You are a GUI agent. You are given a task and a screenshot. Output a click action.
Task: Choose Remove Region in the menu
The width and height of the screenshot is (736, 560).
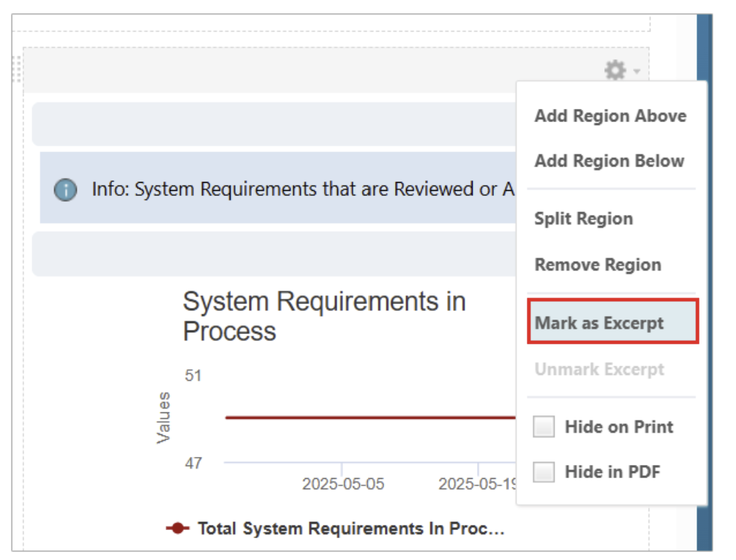pos(598,265)
